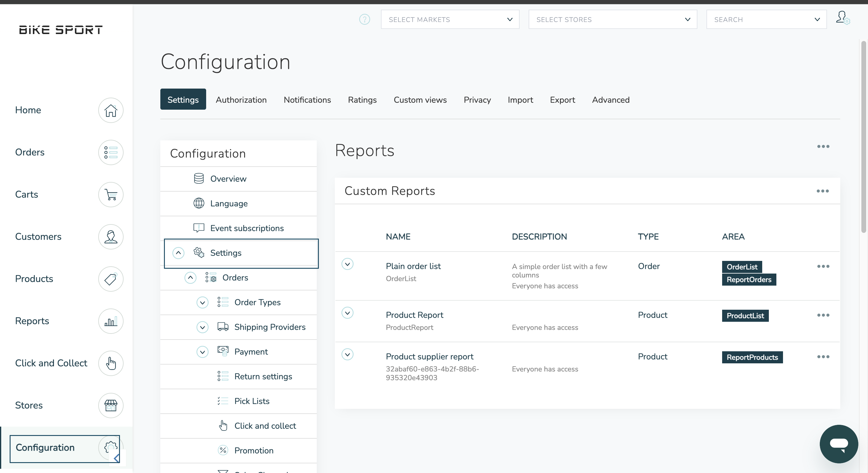Open Pick Lists in the configuration tree
This screenshot has width=868, height=473.
tap(252, 401)
